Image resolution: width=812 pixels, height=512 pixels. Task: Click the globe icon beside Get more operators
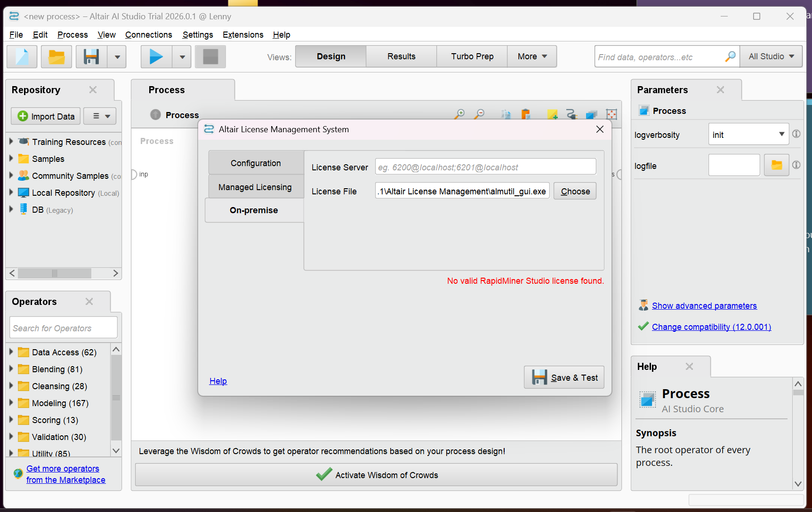[x=18, y=473]
